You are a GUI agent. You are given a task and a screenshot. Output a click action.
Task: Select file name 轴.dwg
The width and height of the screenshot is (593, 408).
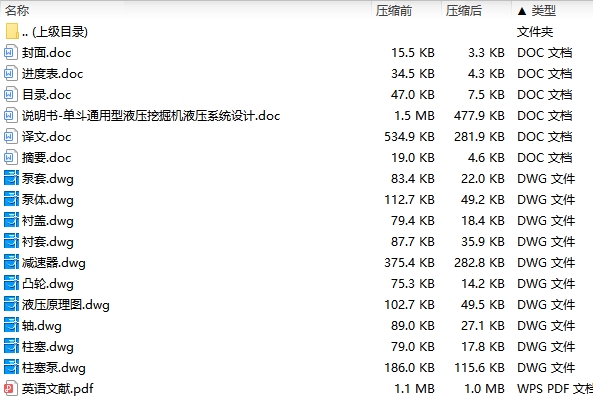click(x=42, y=326)
